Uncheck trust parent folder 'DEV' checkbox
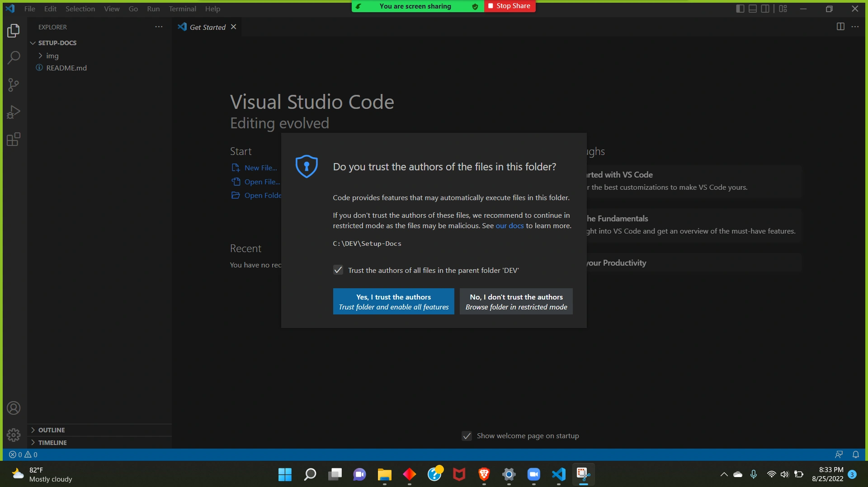Viewport: 868px width, 487px height. pos(338,270)
